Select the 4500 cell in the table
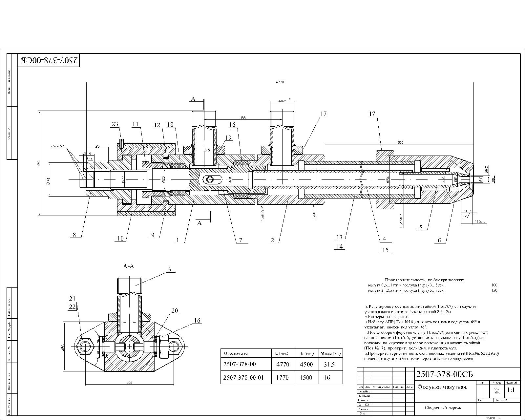Screen dimensions: 525x420 click(306, 364)
